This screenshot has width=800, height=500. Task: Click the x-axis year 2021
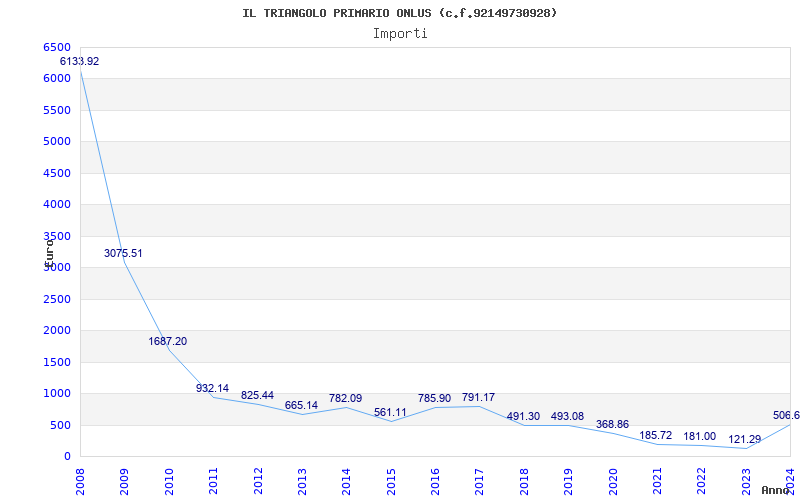pos(657,481)
